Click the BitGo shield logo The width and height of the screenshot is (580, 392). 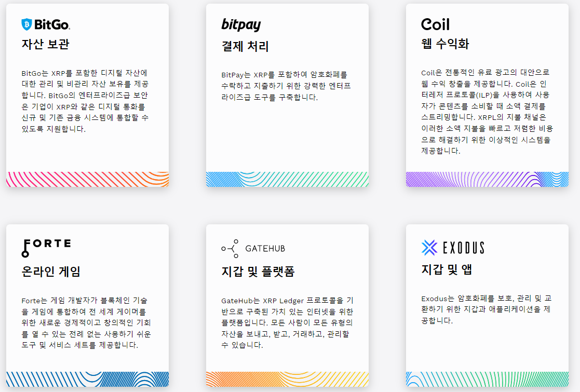[x=26, y=24]
